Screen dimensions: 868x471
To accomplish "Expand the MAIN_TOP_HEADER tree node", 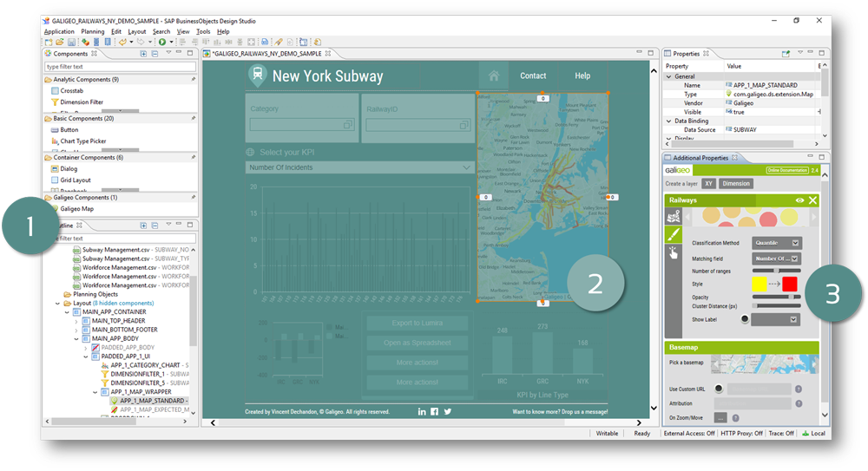I will pos(76,321).
